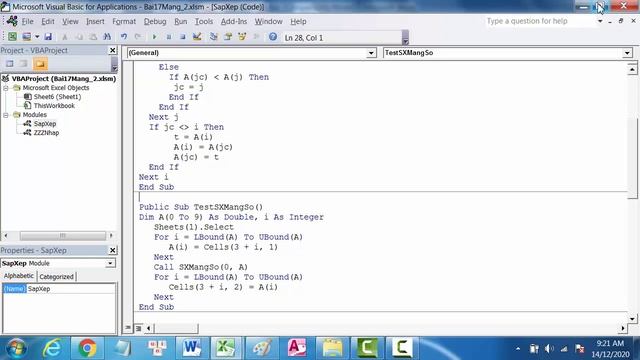Open Find with the binoculars icon
Viewport: 640px width, 360px height.
[x=107, y=37]
